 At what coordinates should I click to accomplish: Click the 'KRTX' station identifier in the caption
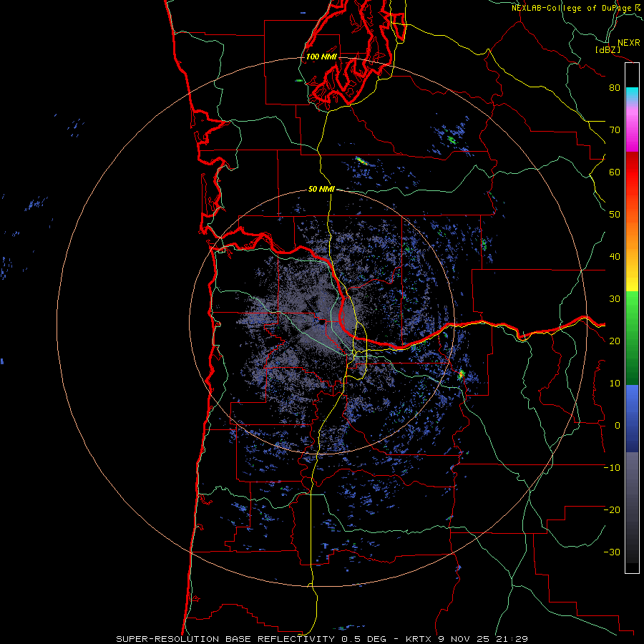coord(419,639)
